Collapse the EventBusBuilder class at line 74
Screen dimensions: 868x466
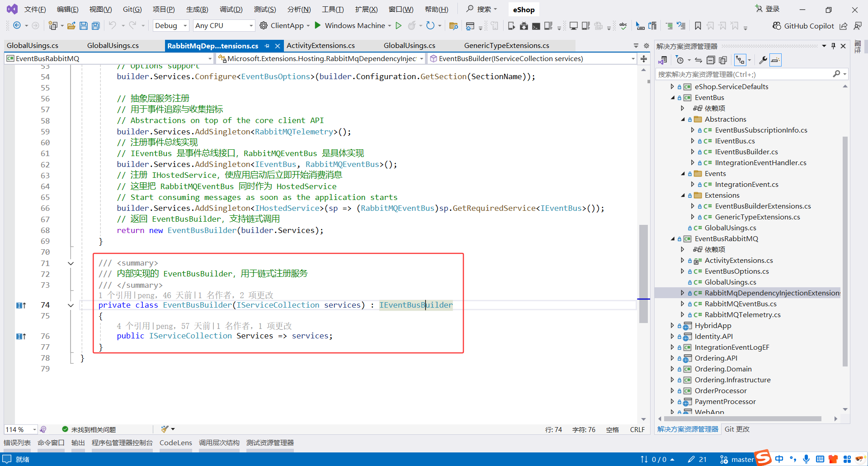(71, 305)
